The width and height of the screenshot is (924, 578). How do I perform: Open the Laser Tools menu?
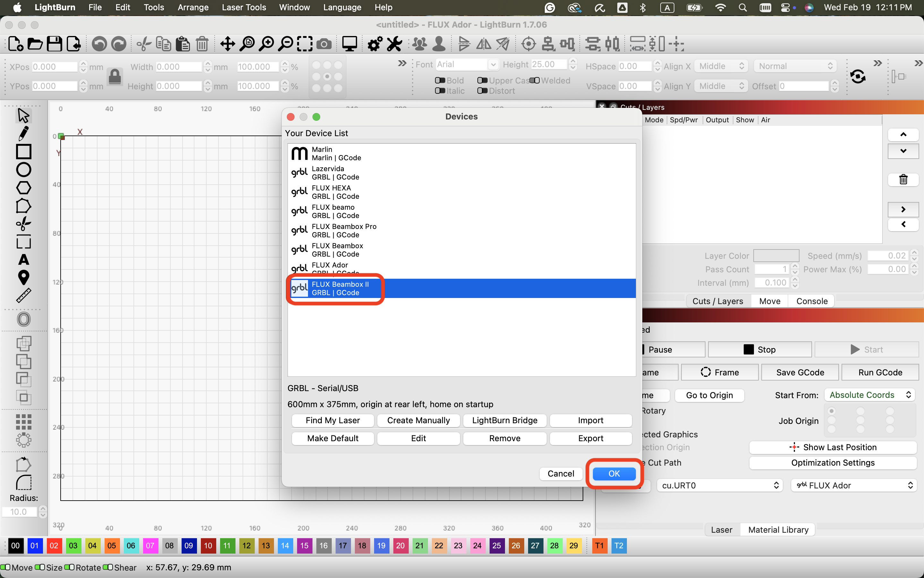244,7
